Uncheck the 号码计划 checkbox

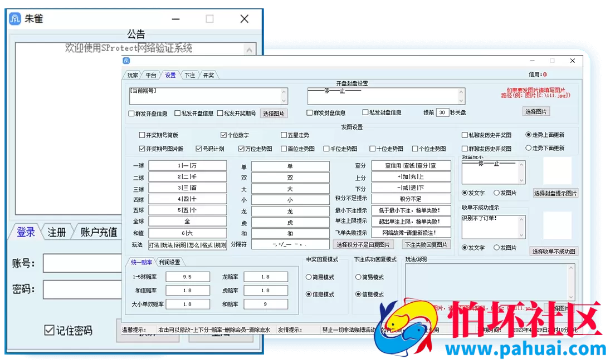coord(198,147)
